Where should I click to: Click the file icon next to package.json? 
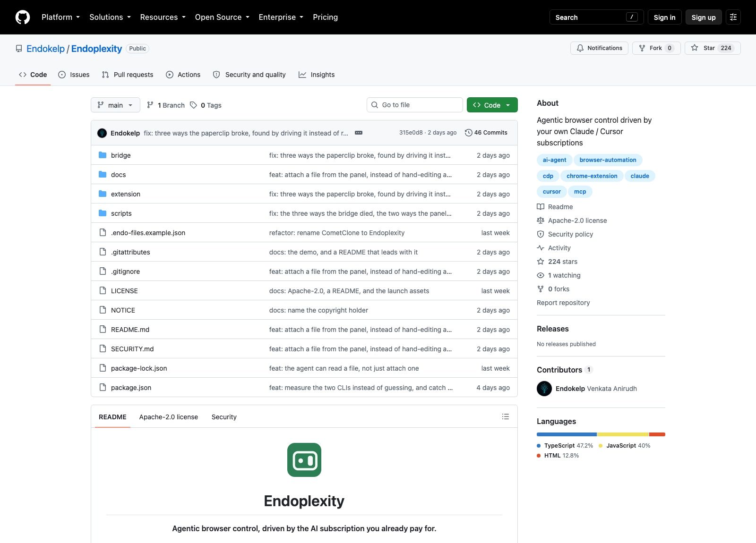103,387
